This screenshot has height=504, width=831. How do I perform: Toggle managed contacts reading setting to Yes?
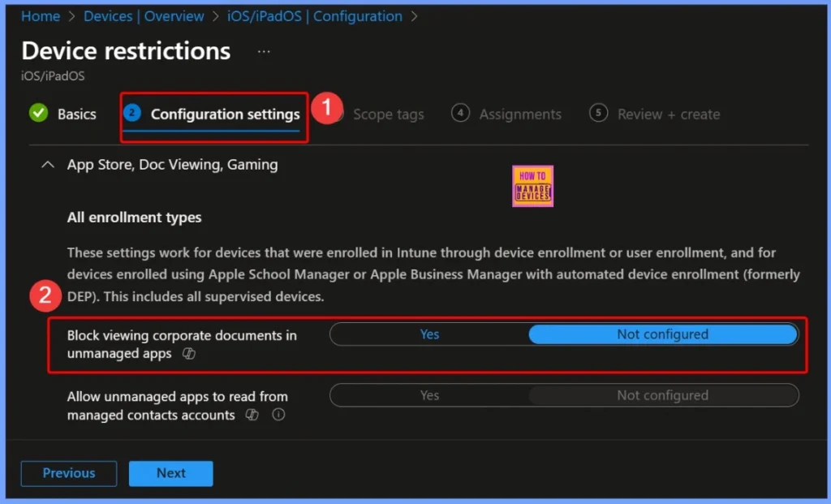[429, 395]
